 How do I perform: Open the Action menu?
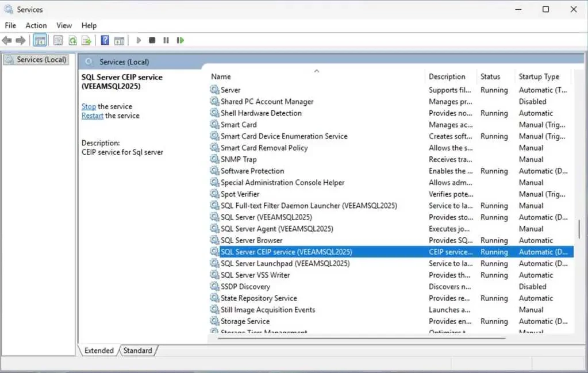[36, 25]
